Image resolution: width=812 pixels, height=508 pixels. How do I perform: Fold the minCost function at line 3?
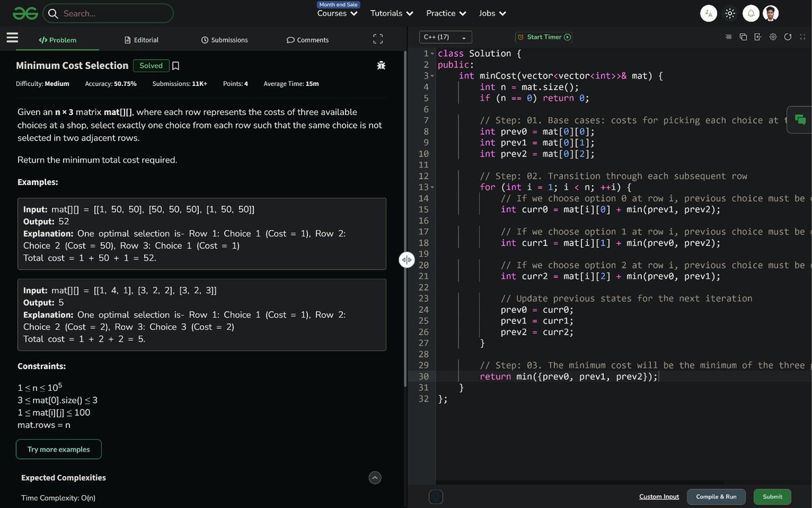432,76
